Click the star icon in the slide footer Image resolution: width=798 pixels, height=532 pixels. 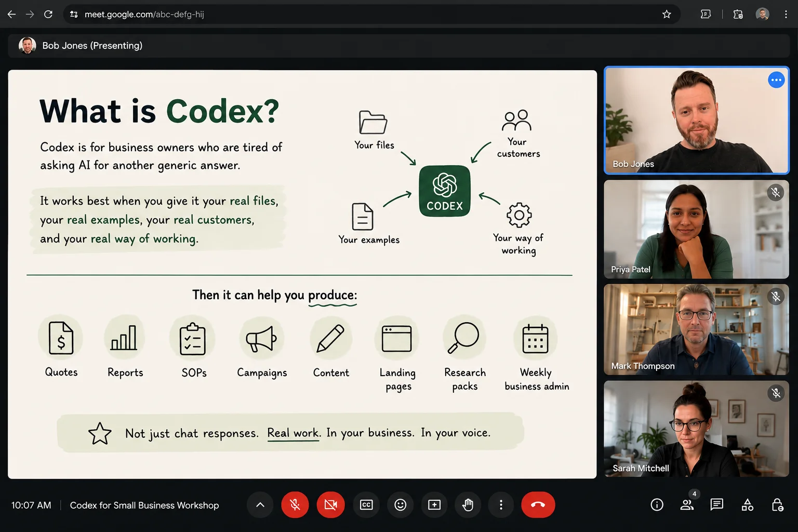100,433
